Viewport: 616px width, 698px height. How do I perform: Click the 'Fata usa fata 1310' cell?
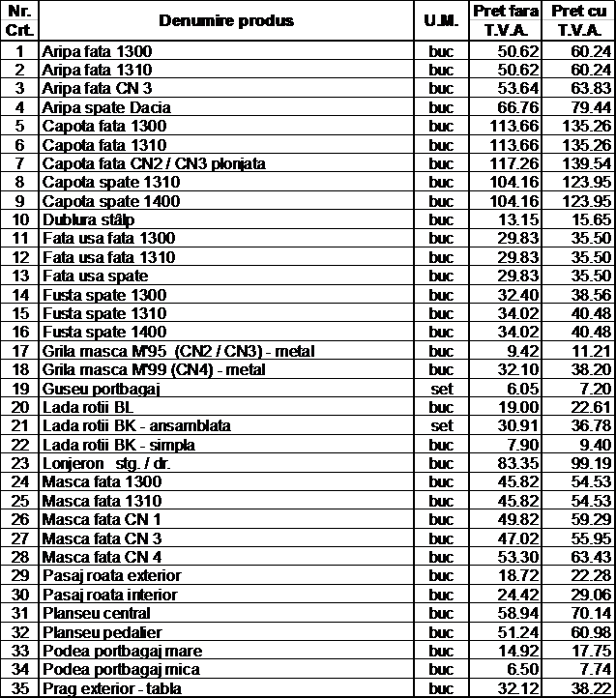point(226,257)
